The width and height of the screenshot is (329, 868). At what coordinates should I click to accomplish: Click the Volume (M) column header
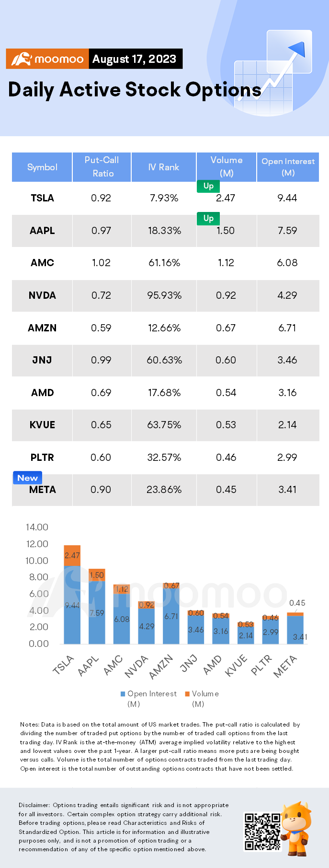coord(227,167)
